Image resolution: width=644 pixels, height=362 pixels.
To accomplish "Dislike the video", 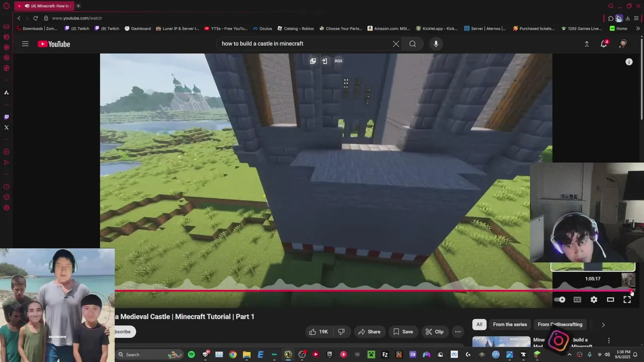I will click(x=341, y=332).
